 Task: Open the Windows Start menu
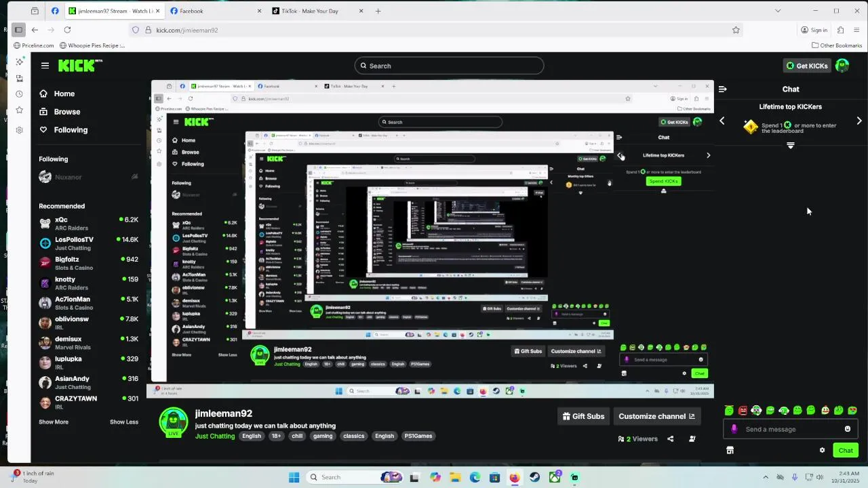[294, 477]
